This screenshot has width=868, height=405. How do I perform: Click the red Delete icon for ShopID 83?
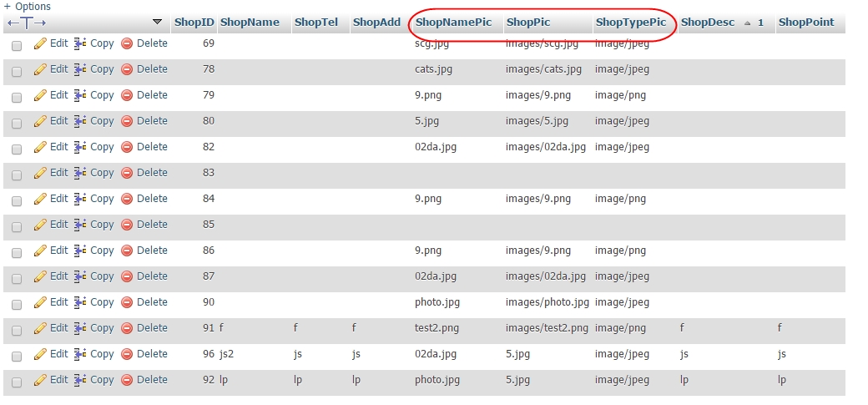point(127,173)
